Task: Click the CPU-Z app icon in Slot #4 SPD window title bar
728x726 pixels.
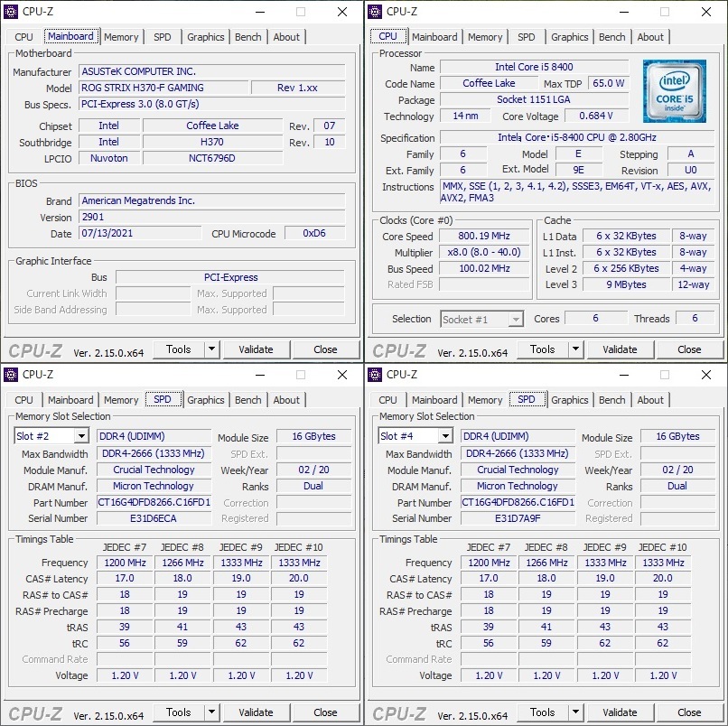Action: pos(374,375)
